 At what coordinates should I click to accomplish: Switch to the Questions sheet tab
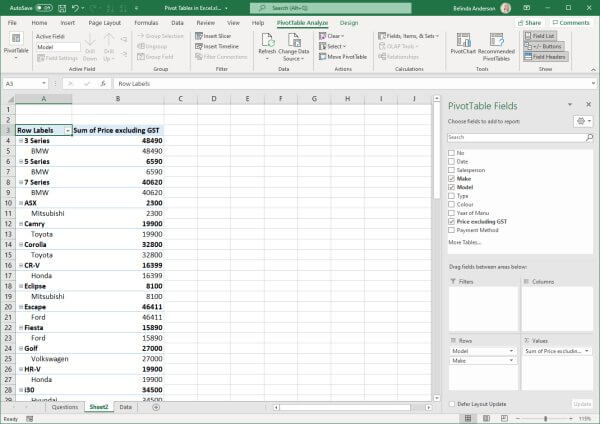(65, 407)
